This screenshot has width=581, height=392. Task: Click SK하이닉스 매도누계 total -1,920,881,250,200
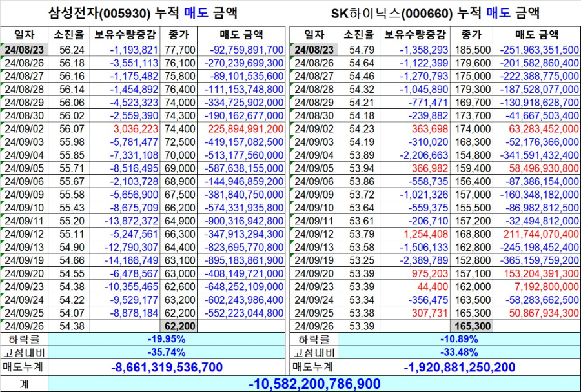(x=459, y=367)
